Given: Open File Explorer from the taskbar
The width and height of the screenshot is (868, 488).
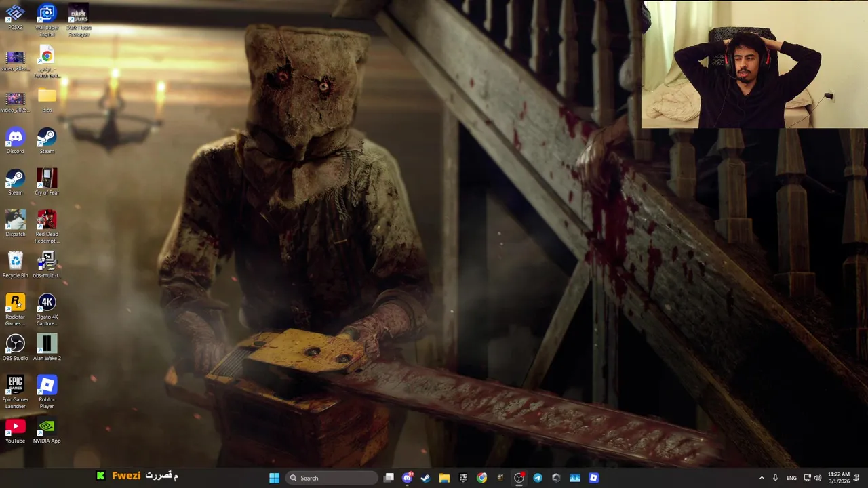Looking at the screenshot, I should point(444,478).
